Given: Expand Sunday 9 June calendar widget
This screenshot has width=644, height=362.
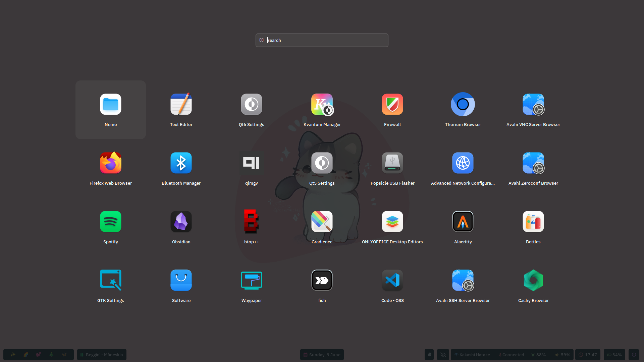Looking at the screenshot, I should pos(322,355).
